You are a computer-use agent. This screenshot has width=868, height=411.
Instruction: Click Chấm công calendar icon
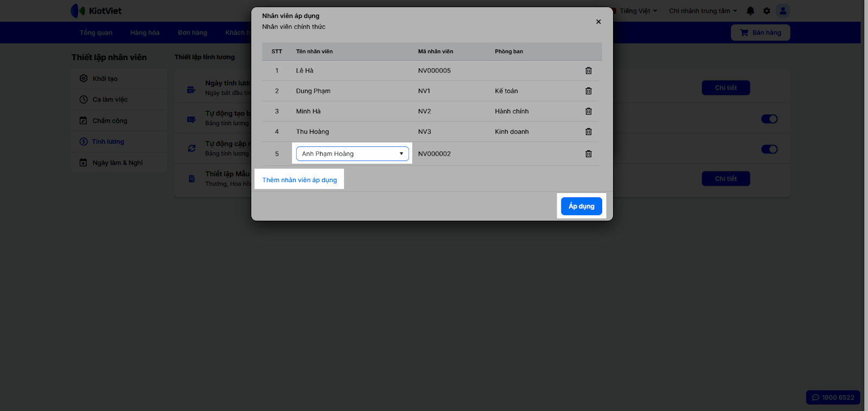[84, 120]
